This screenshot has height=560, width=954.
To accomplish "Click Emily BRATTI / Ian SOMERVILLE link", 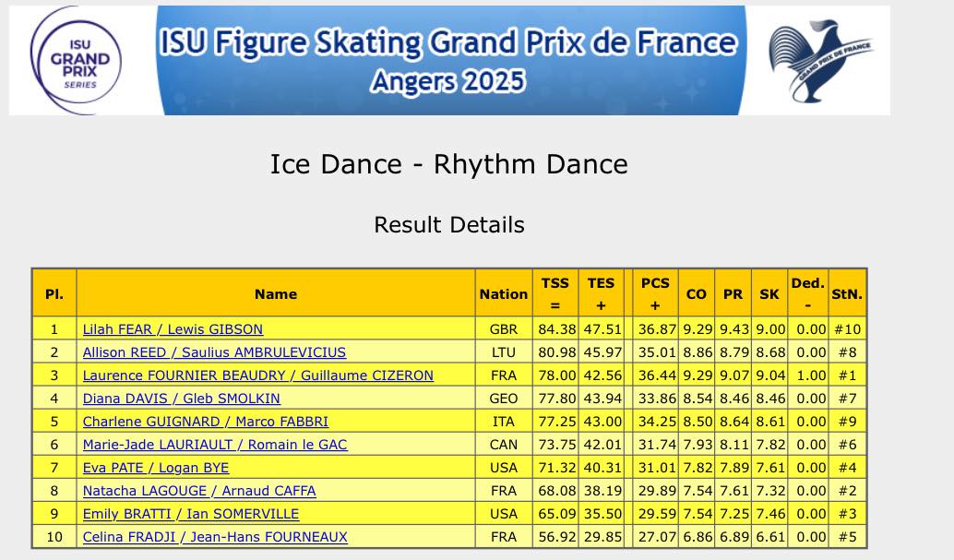I will (x=190, y=514).
